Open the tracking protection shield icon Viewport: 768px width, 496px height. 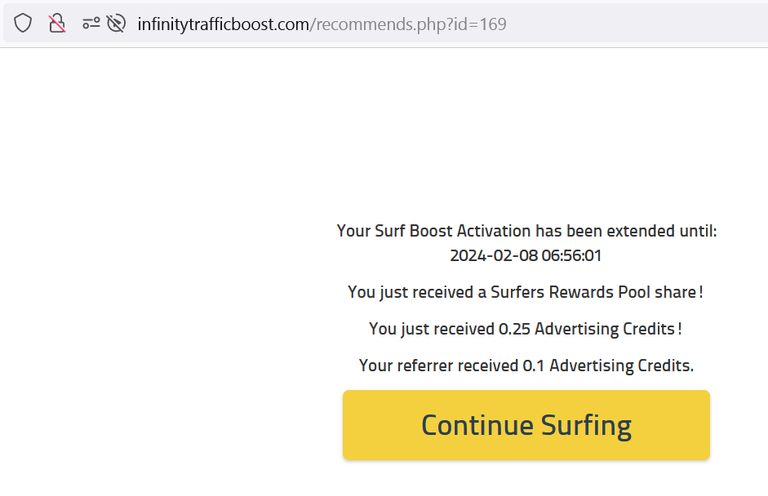(23, 23)
